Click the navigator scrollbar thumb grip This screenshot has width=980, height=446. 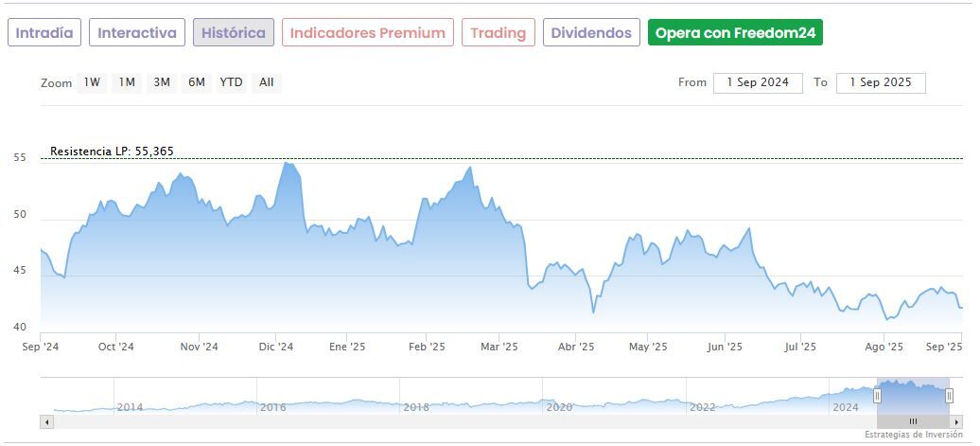tap(913, 421)
